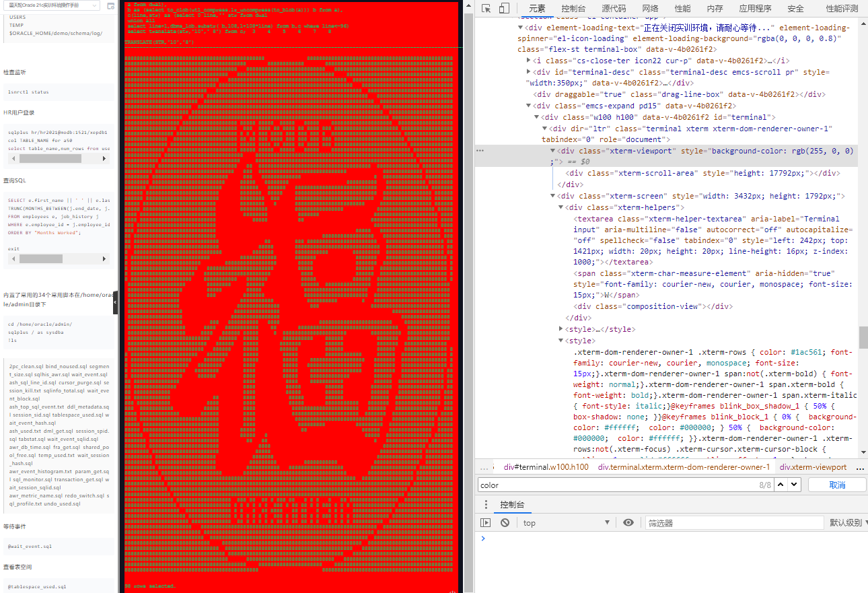Collapse the div id terminal node
This screenshot has height=593, width=868.
536,117
